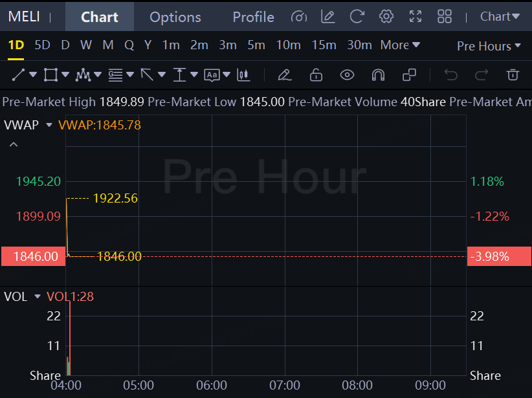The width and height of the screenshot is (532, 398).
Task: Select the Y yearly timeframe
Action: click(148, 45)
